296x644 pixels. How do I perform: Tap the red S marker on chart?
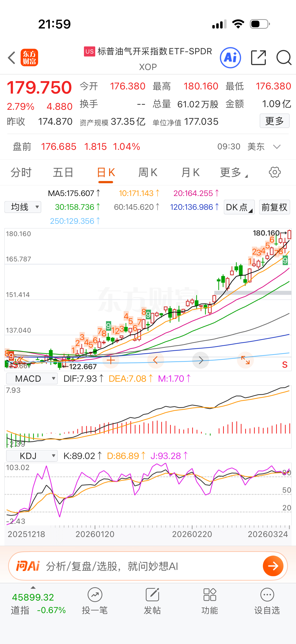285,365
